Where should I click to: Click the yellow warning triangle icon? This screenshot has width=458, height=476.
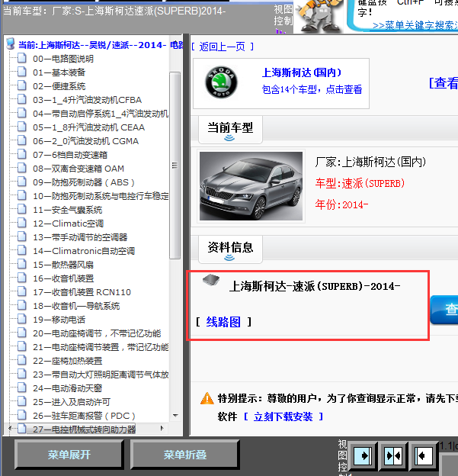pyautogui.click(x=207, y=398)
